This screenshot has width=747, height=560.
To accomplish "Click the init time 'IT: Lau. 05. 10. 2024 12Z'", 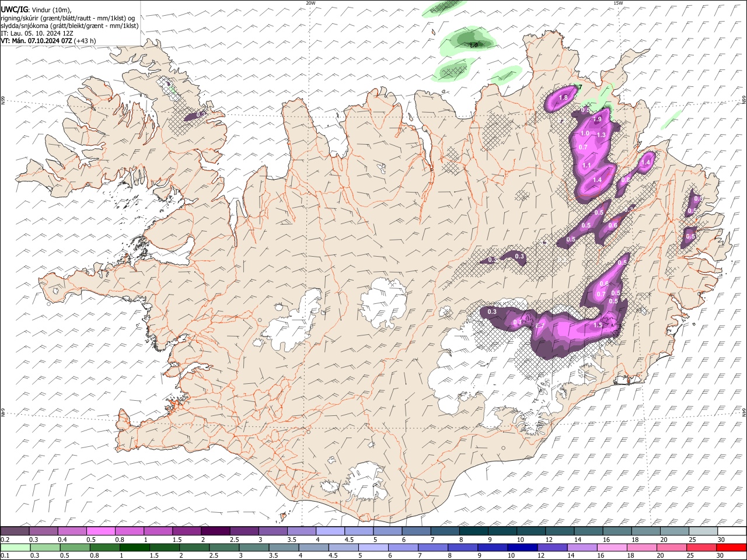I will pos(37,33).
